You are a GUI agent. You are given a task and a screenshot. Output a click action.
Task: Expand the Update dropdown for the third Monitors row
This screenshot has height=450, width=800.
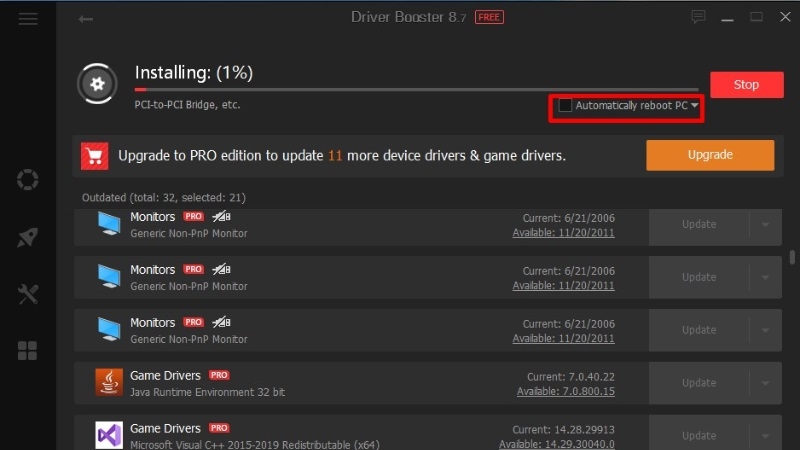click(x=765, y=331)
